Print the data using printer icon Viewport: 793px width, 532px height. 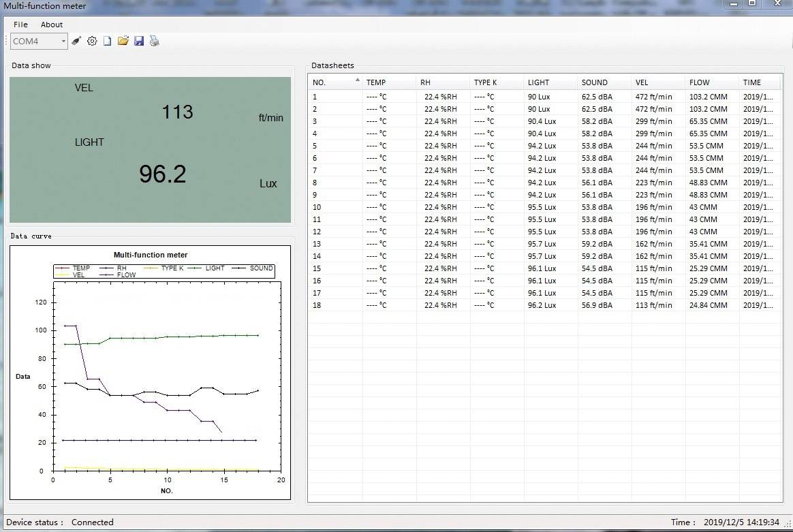pyautogui.click(x=155, y=42)
